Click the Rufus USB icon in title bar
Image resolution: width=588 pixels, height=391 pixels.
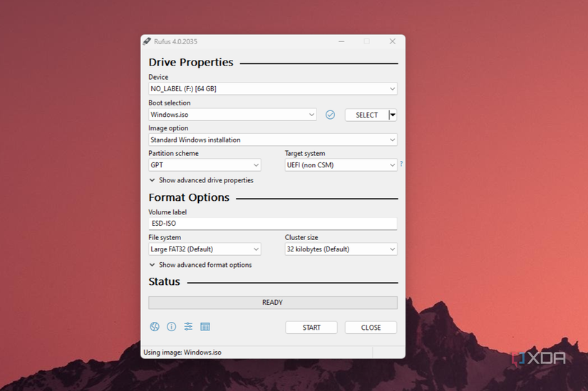[147, 41]
